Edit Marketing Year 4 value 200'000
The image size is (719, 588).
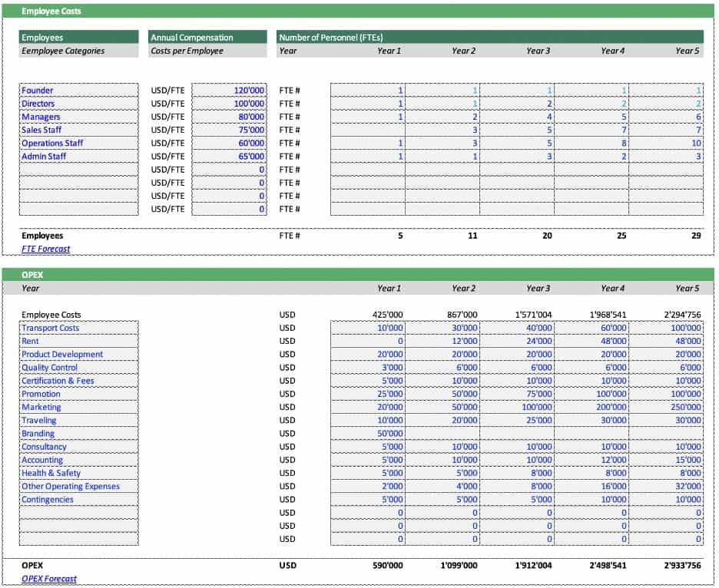591,407
